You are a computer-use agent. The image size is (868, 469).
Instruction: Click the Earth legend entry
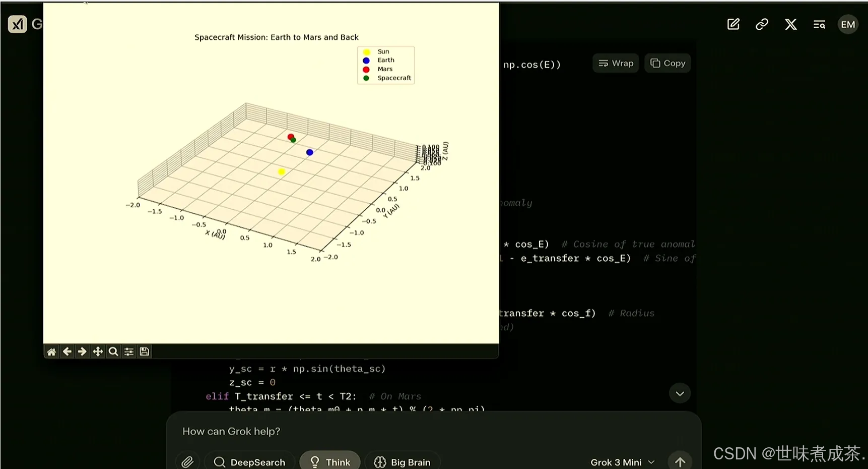(380, 60)
